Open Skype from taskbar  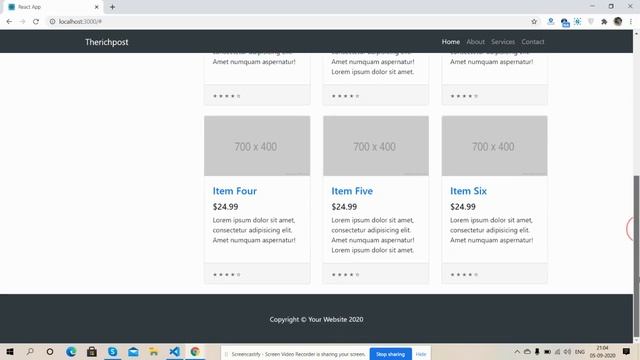[x=112, y=351]
